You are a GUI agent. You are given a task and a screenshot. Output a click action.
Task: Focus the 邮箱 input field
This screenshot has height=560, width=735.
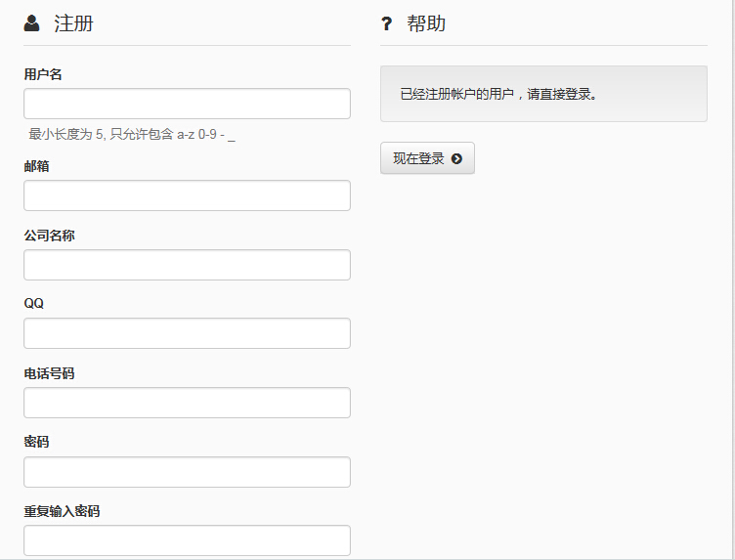pos(187,195)
